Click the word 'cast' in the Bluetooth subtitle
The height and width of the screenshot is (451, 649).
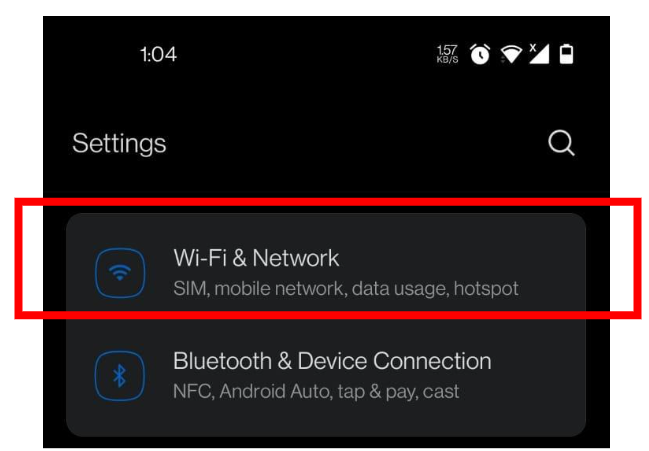tap(441, 391)
